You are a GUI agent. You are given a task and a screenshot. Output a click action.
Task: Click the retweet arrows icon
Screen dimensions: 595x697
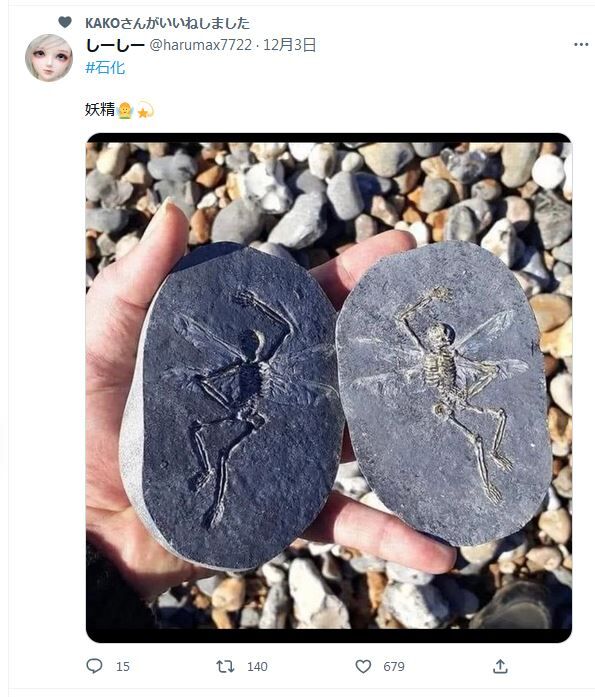click(x=225, y=666)
